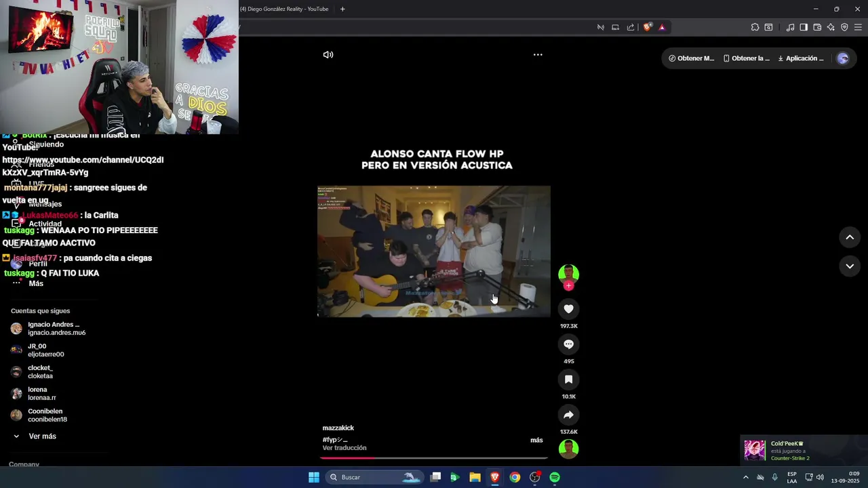
Task: Click the share page icon in address bar
Action: coord(631,27)
